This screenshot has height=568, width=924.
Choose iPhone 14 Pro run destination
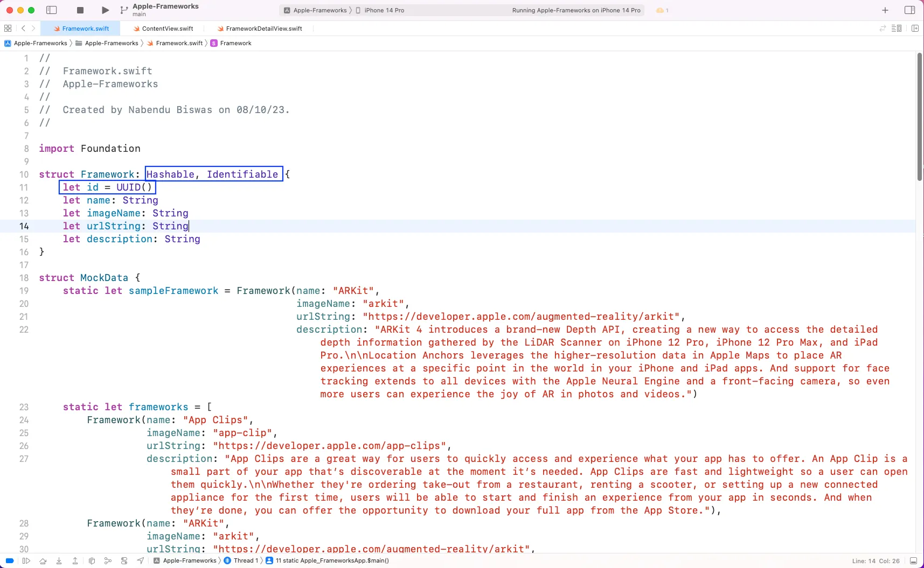pos(380,10)
